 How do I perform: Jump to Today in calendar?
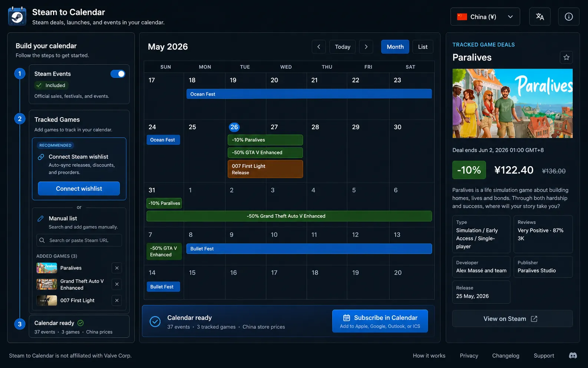(x=343, y=47)
